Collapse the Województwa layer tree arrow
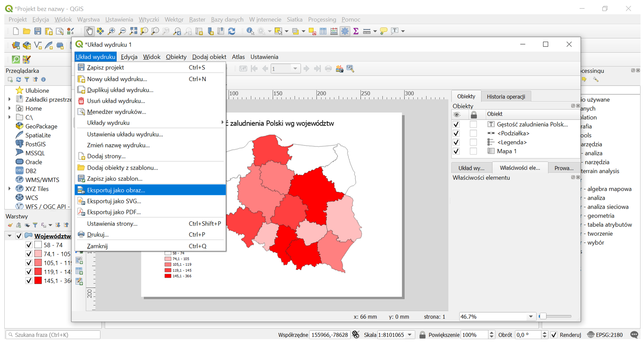Image resolution: width=644 pixels, height=343 pixels. tap(9, 236)
